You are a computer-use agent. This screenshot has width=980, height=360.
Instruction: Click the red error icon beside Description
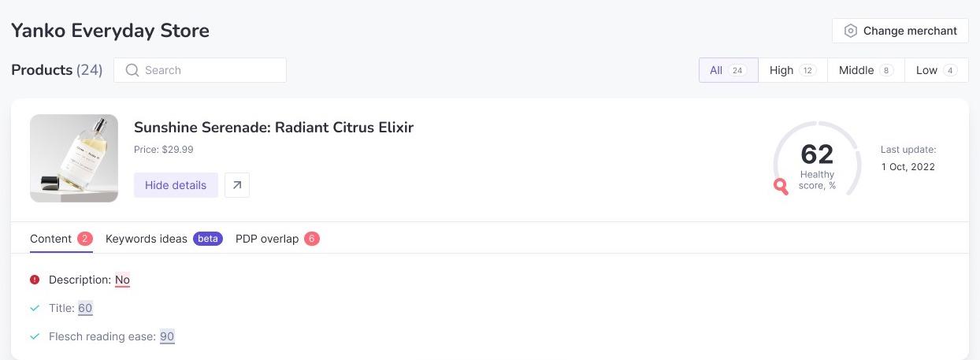[x=35, y=280]
